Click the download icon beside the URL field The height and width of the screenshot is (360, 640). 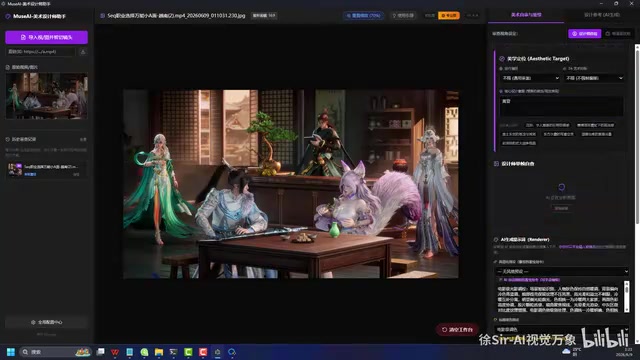pos(83,52)
